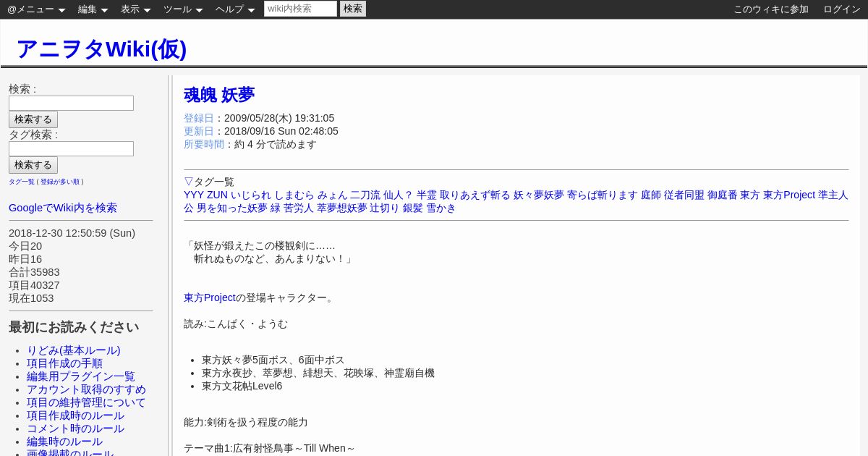Click the 更新日 label

click(x=199, y=131)
